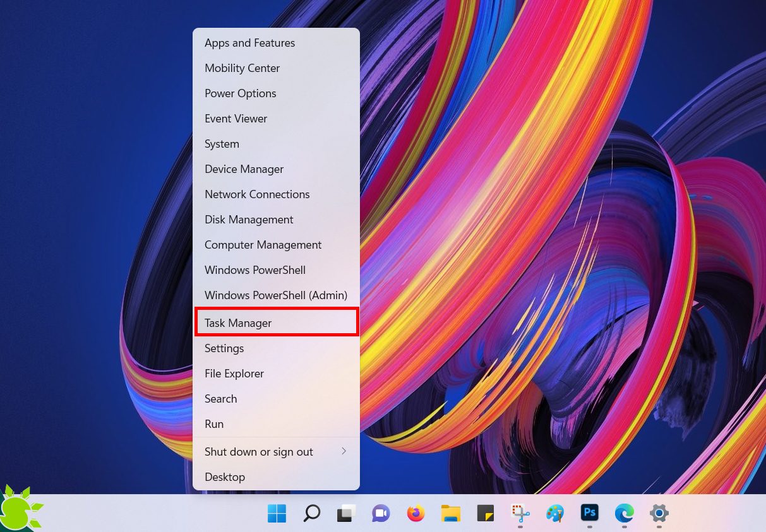The width and height of the screenshot is (766, 532).
Task: Select Device Manager in the menu
Action: click(x=244, y=168)
